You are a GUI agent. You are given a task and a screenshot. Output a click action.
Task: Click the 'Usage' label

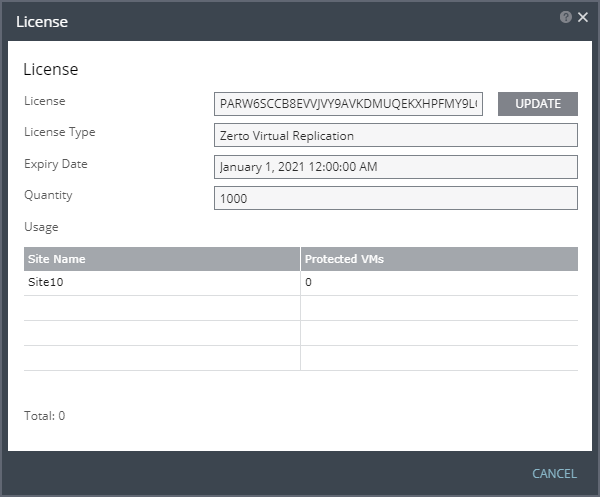(x=41, y=227)
